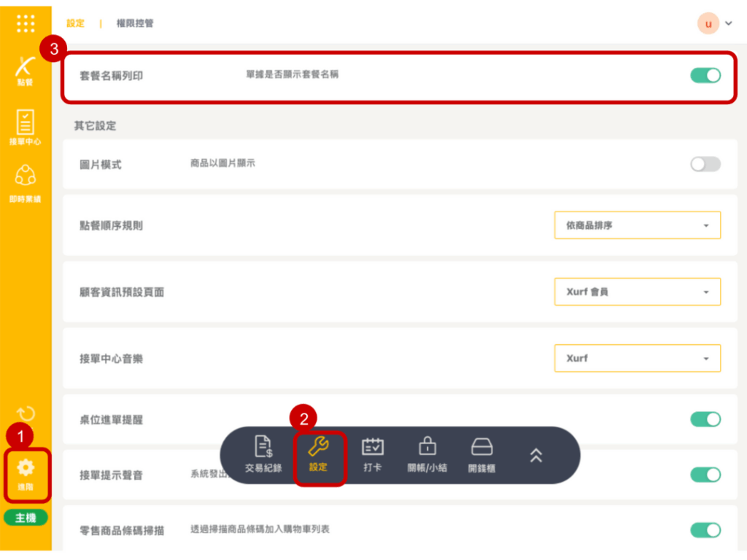Image resolution: width=747 pixels, height=560 pixels.
Task: Collapse toolbar with double chevron
Action: pos(535,455)
